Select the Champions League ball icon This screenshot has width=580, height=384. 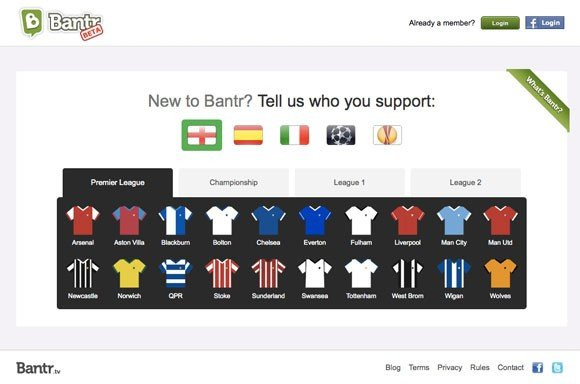coord(341,135)
